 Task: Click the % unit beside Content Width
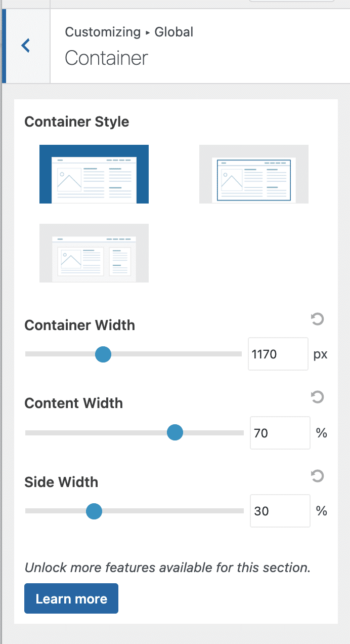[322, 433]
